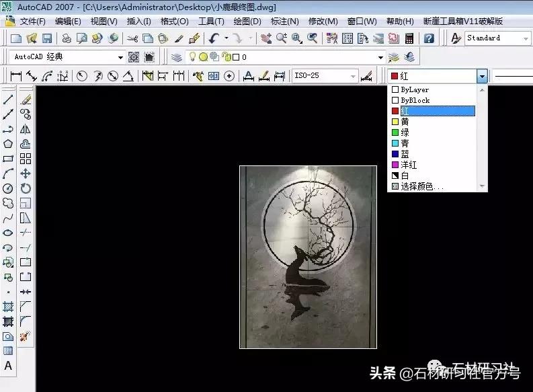The height and width of the screenshot is (392, 533).
Task: Choose 绿 green color option
Action: (433, 132)
